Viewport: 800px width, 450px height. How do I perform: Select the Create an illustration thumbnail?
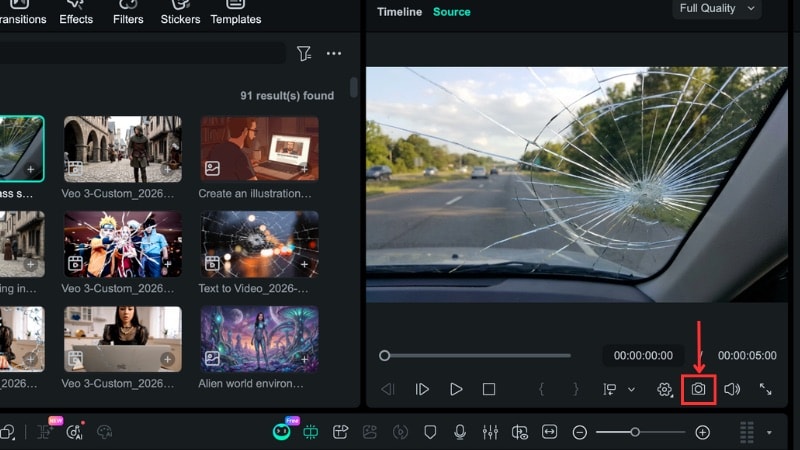pyautogui.click(x=259, y=149)
